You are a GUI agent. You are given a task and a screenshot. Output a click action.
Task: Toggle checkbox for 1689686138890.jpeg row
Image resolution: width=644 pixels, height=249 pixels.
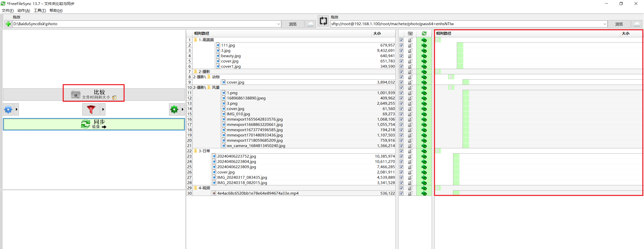(x=401, y=98)
